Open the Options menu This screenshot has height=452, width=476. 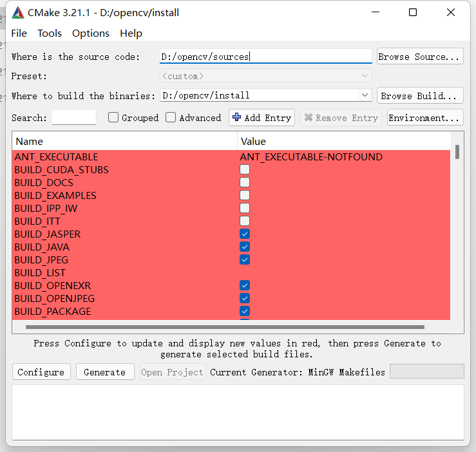(x=90, y=33)
